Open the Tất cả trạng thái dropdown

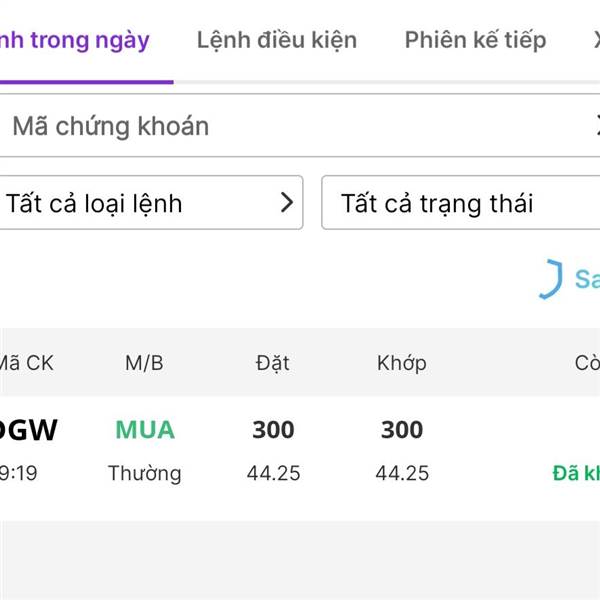tap(461, 202)
